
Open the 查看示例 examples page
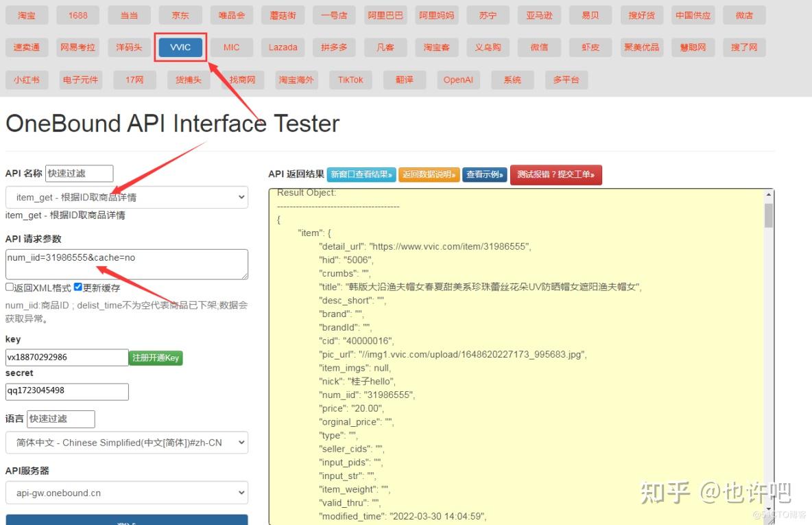pyautogui.click(x=484, y=174)
